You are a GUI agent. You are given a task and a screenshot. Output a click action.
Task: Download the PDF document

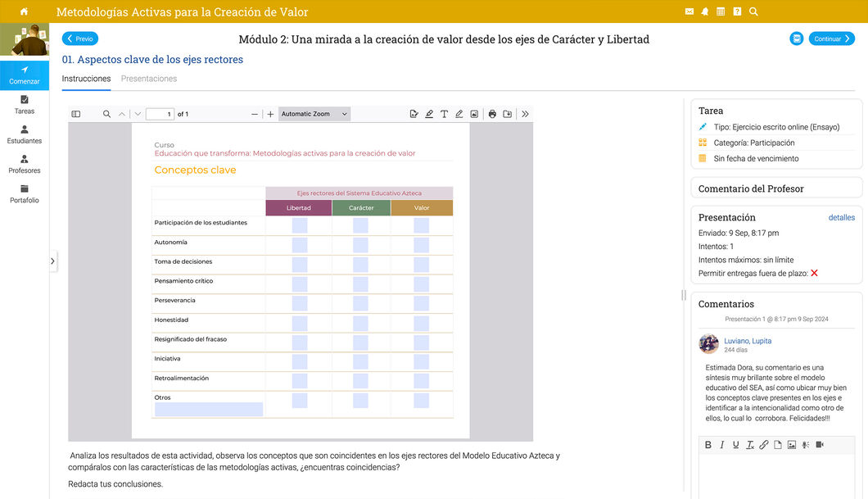point(507,114)
